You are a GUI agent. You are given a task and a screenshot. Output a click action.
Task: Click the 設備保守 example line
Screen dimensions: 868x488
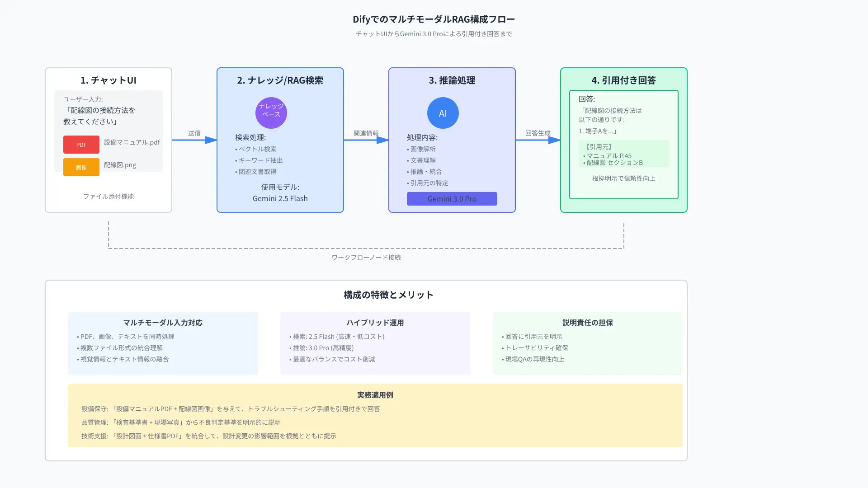click(231, 409)
